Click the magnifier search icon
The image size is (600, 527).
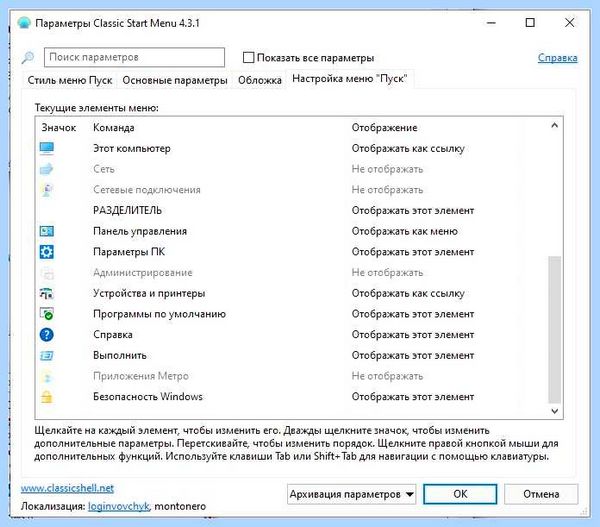pyautogui.click(x=28, y=58)
